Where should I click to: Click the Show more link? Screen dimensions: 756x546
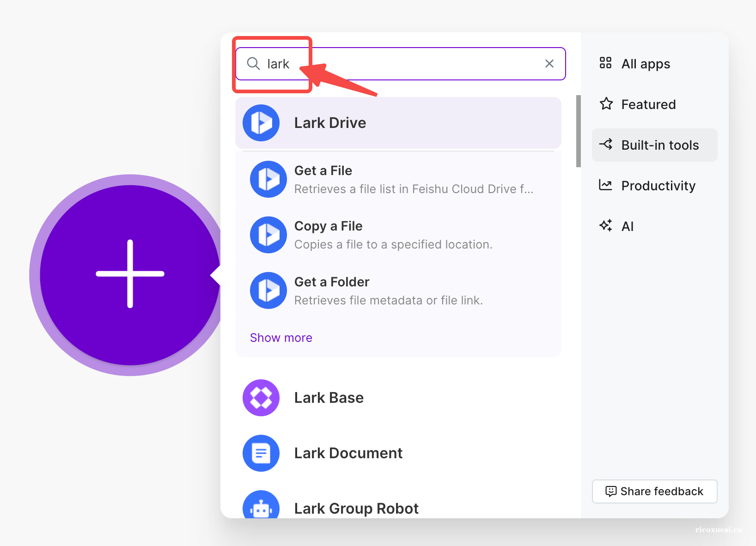coord(281,338)
